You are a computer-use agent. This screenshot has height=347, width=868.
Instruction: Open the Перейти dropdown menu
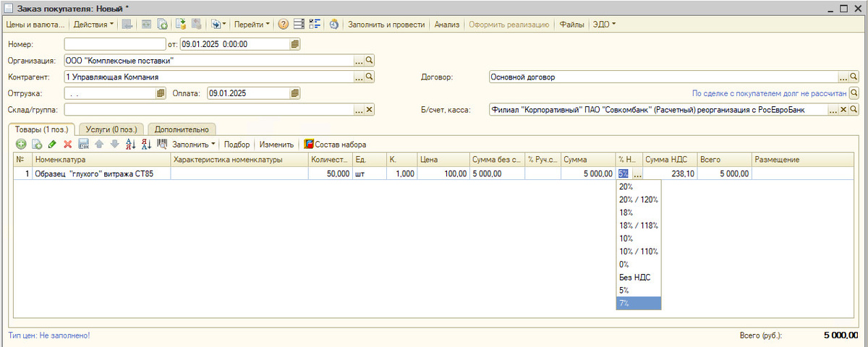252,24
